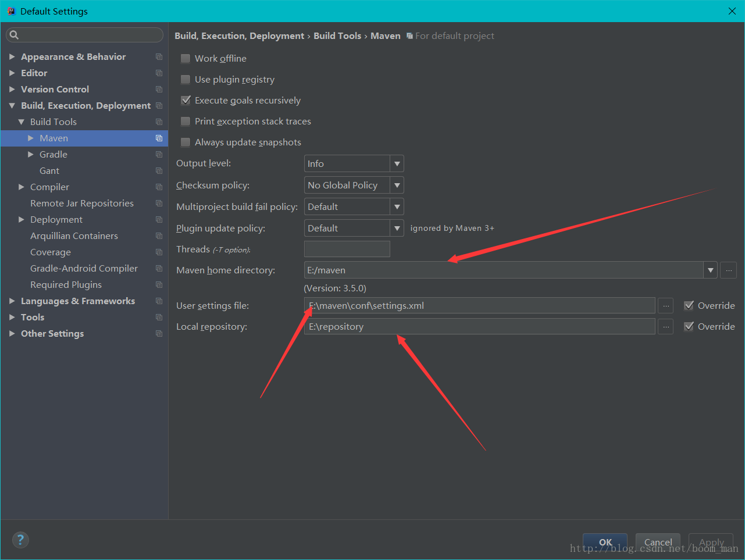Collapse Build, Execution, Deployment node
This screenshot has height=560, width=745.
coord(12,106)
